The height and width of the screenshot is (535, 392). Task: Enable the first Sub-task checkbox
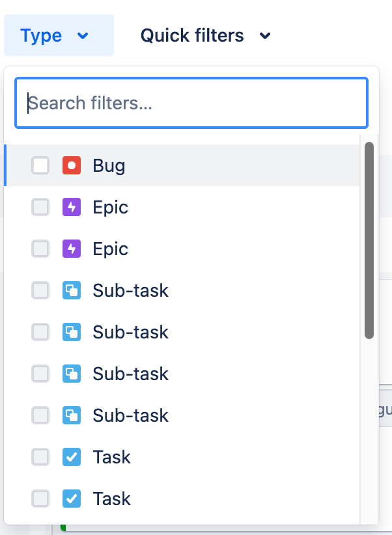pyautogui.click(x=40, y=290)
